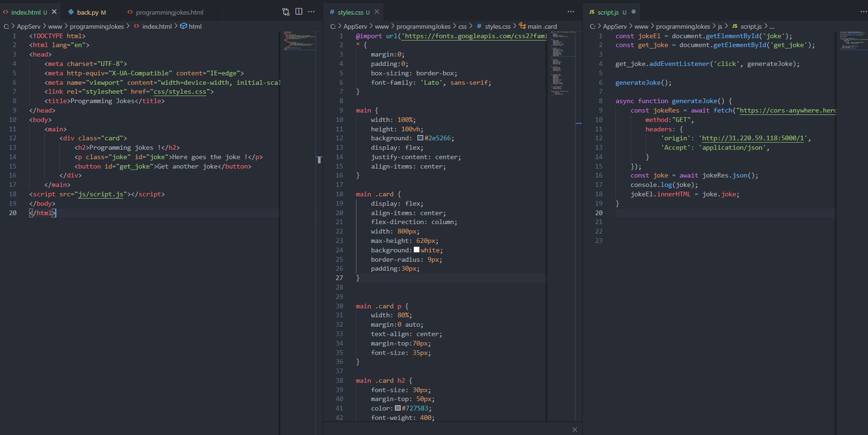868x435 pixels.
Task: Click the #2e5266 color swatch
Action: coord(420,138)
